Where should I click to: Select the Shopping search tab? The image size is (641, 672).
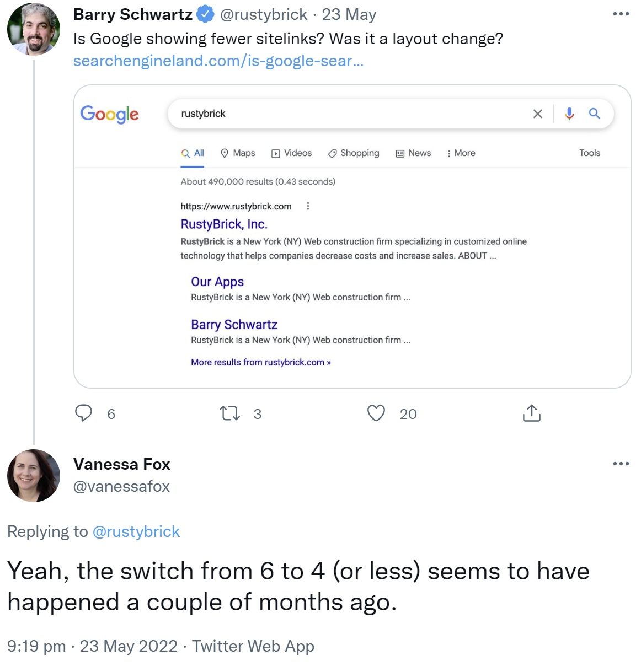353,153
